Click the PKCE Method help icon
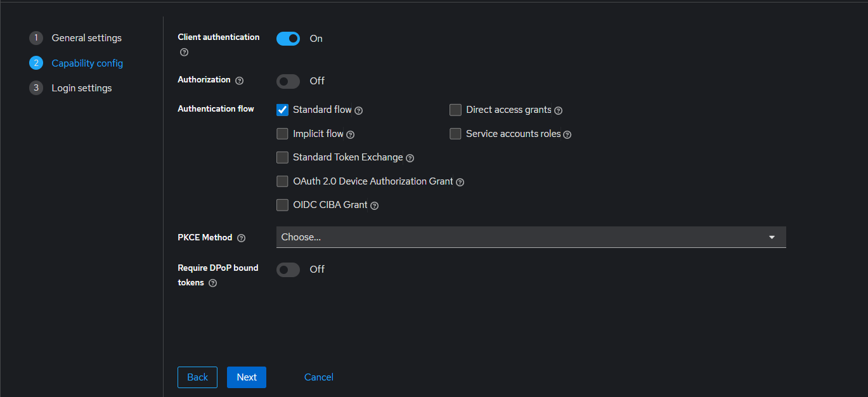The image size is (868, 397). point(241,238)
